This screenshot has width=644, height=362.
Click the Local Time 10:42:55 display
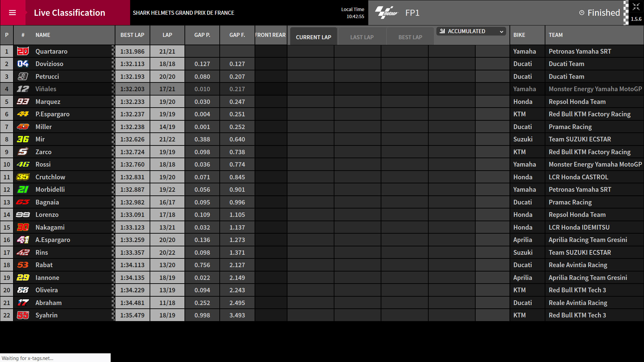coord(353,13)
